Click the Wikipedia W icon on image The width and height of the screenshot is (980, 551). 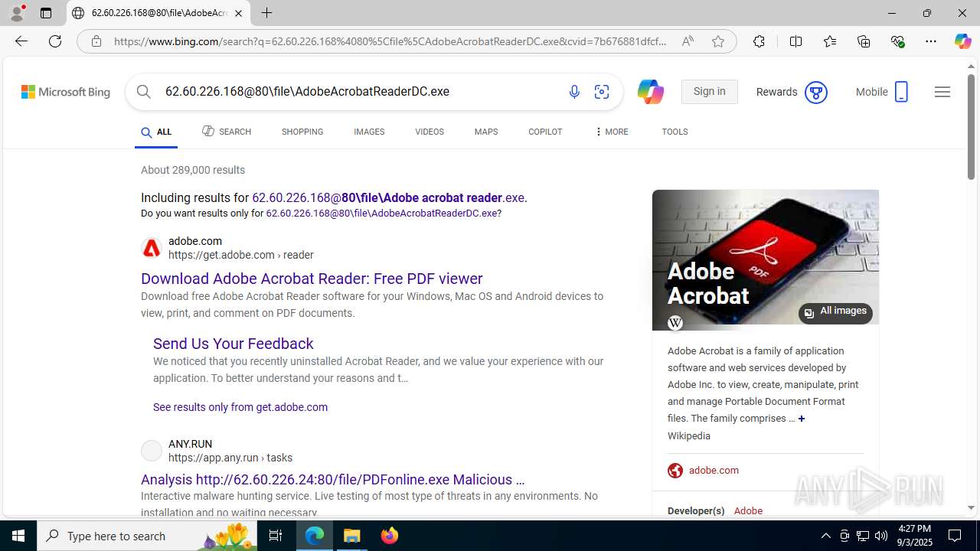[x=675, y=322]
